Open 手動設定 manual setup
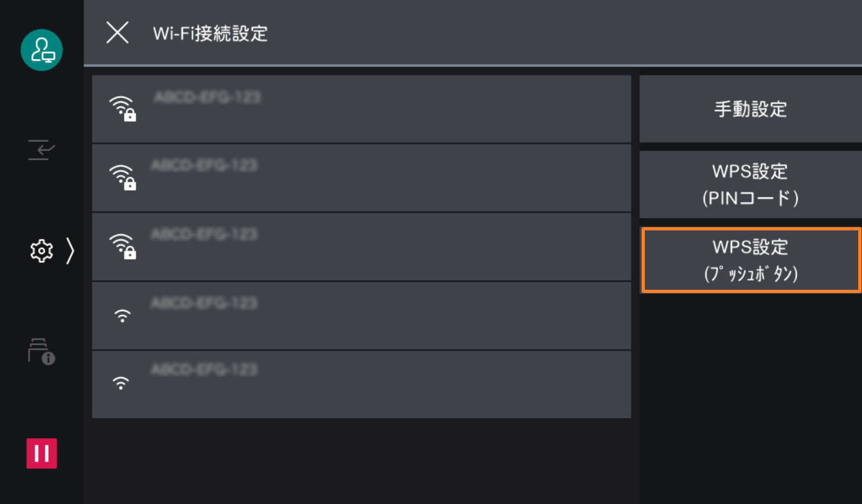The width and height of the screenshot is (862, 504). pyautogui.click(x=750, y=109)
